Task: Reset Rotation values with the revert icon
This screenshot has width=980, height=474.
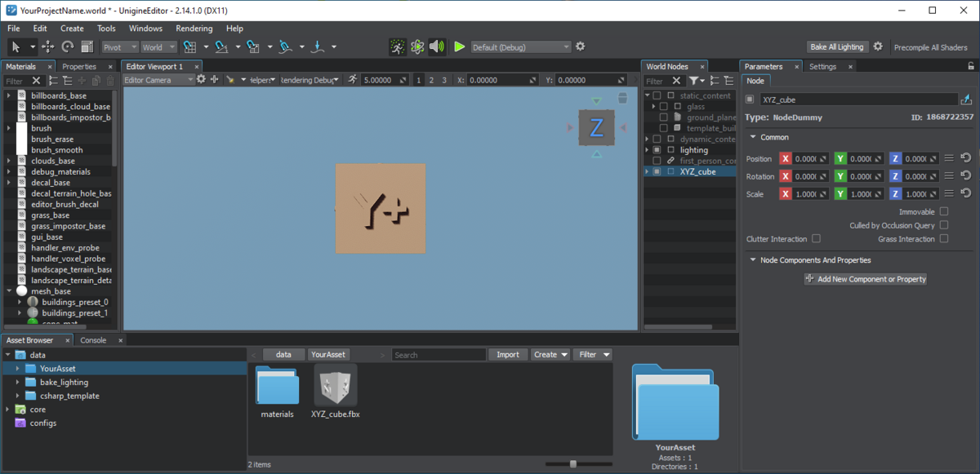Action: coord(965,176)
